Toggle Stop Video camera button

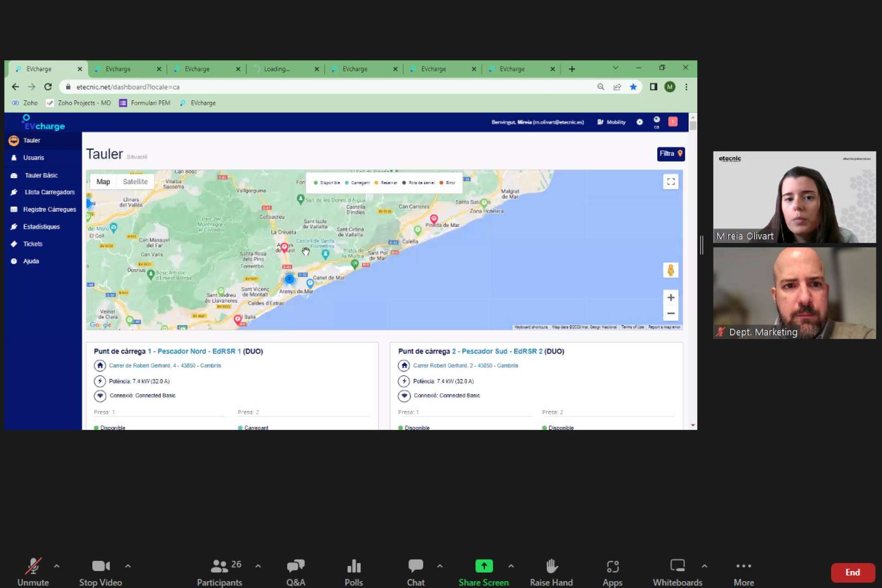[101, 566]
